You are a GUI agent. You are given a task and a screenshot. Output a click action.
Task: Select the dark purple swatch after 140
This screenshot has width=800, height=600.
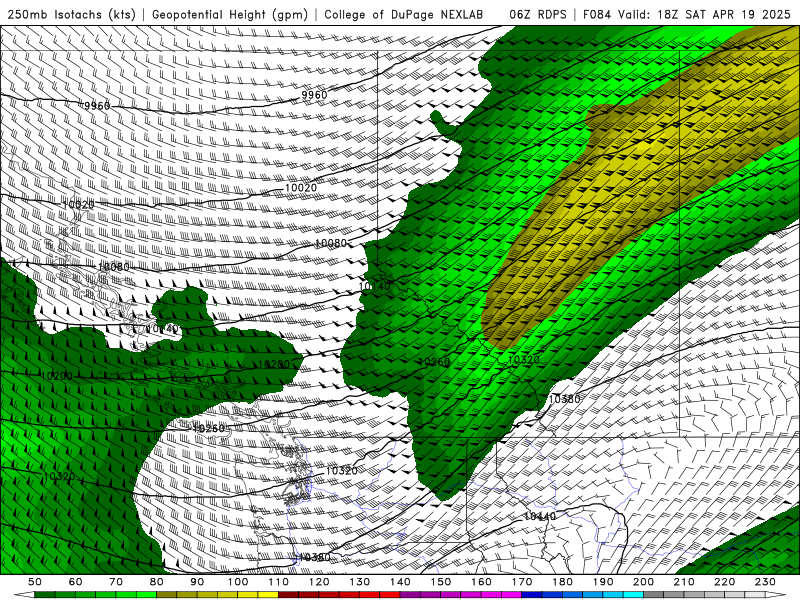click(410, 595)
